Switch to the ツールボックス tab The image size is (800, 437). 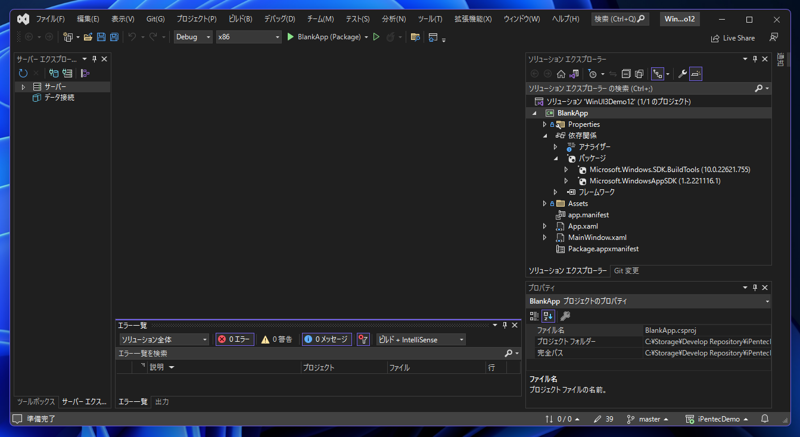click(36, 402)
